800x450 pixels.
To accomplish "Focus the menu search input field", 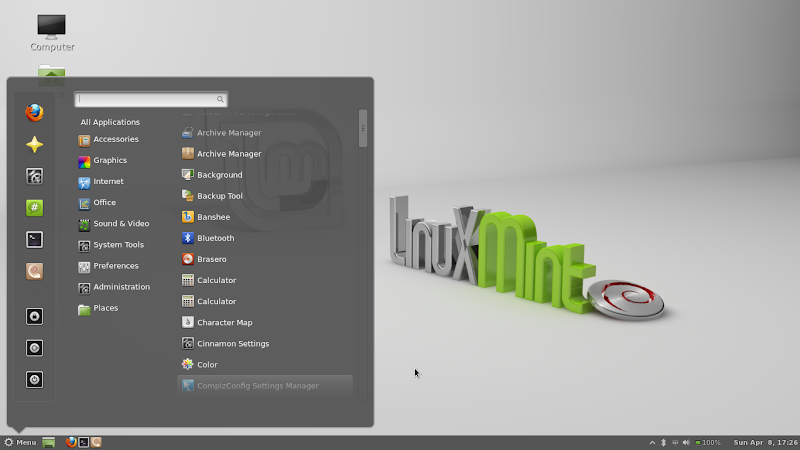I will [151, 99].
